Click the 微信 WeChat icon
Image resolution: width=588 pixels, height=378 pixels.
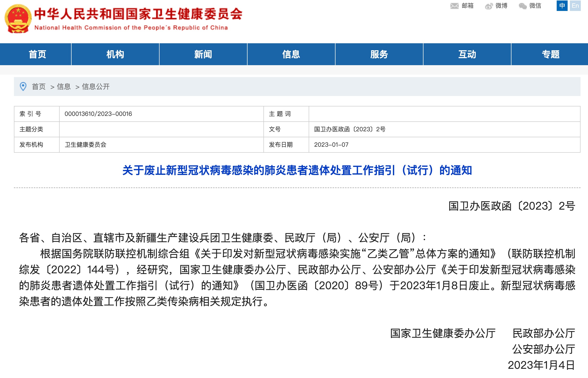point(523,6)
